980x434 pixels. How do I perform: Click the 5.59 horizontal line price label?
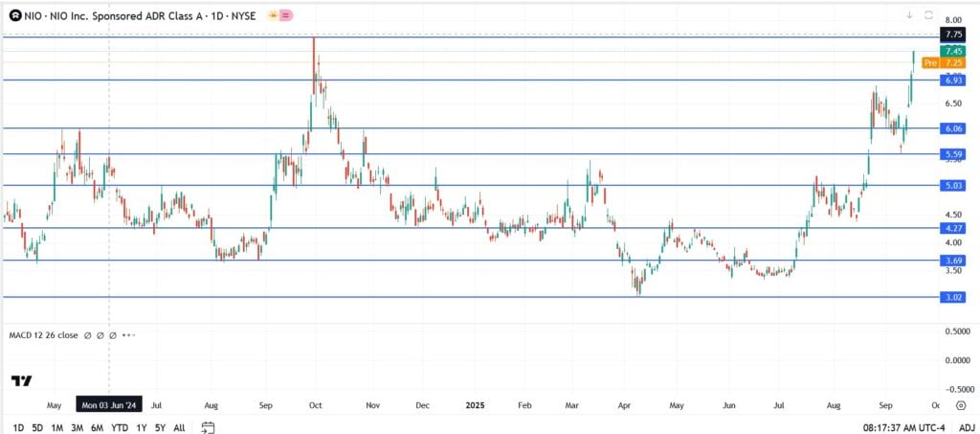[953, 154]
